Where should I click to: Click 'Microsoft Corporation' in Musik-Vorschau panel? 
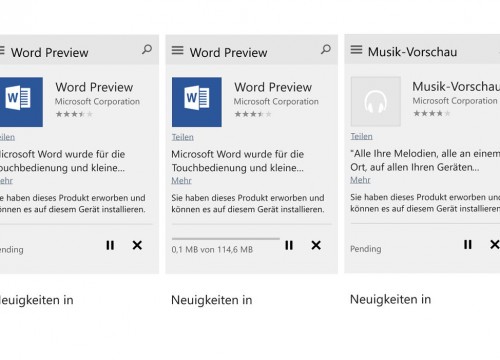point(455,101)
